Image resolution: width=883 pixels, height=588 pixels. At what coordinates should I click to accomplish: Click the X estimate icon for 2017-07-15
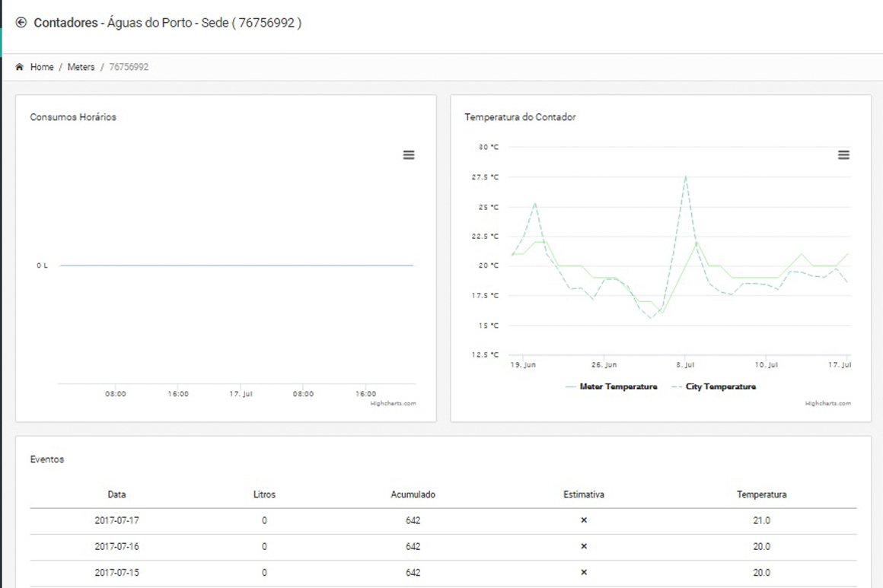click(x=584, y=573)
